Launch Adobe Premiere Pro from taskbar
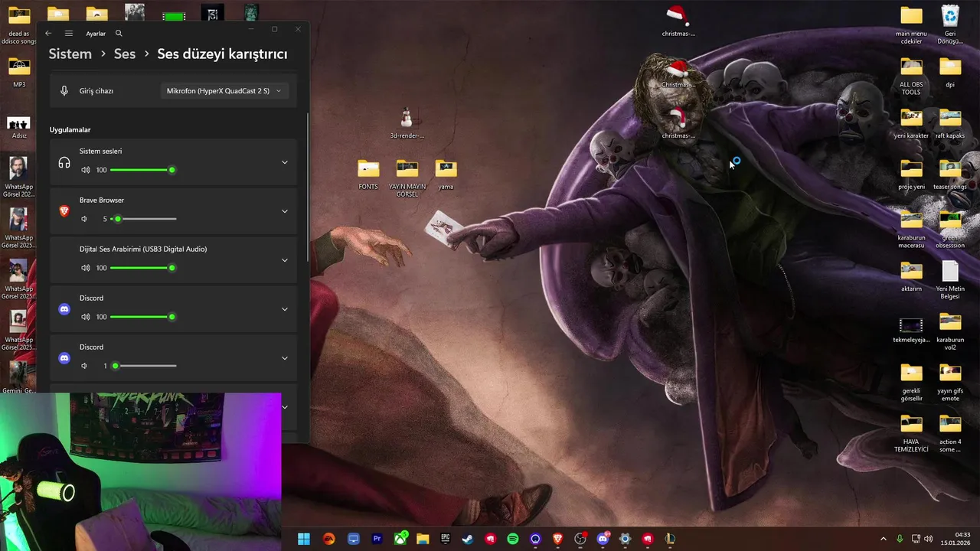980x551 pixels. coord(377,539)
